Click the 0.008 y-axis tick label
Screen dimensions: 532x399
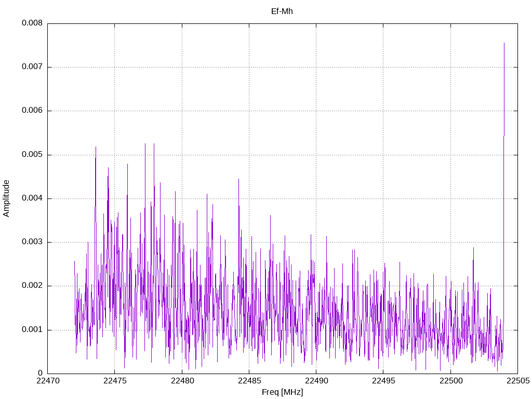click(x=32, y=23)
